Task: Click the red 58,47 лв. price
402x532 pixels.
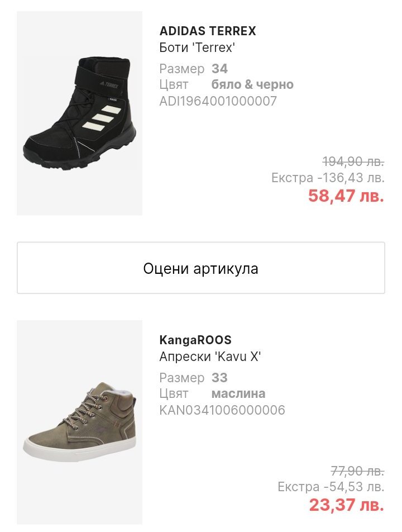Action: (x=346, y=196)
